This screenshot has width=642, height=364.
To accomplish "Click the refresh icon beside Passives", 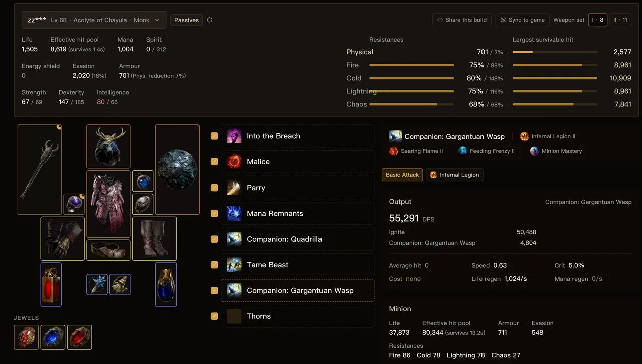I will tap(210, 20).
